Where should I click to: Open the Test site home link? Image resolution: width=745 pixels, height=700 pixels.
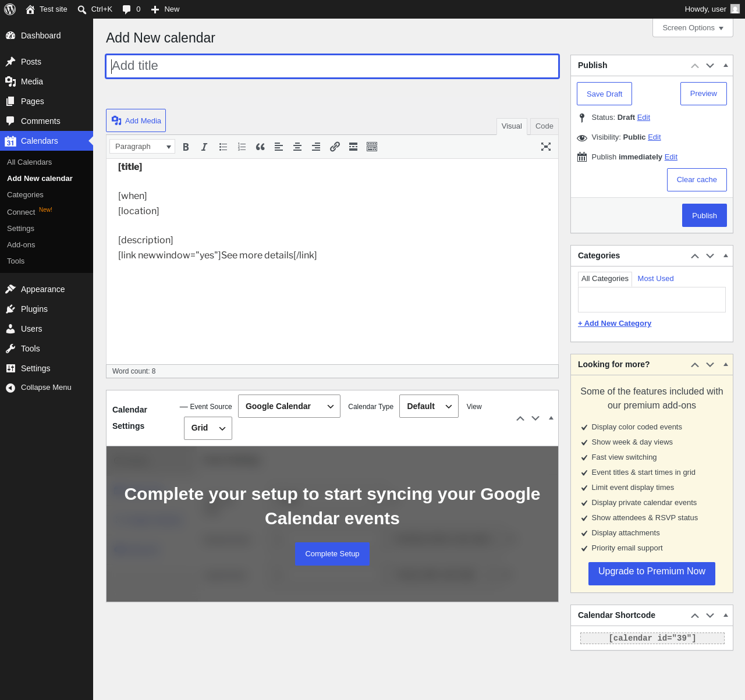coord(47,9)
